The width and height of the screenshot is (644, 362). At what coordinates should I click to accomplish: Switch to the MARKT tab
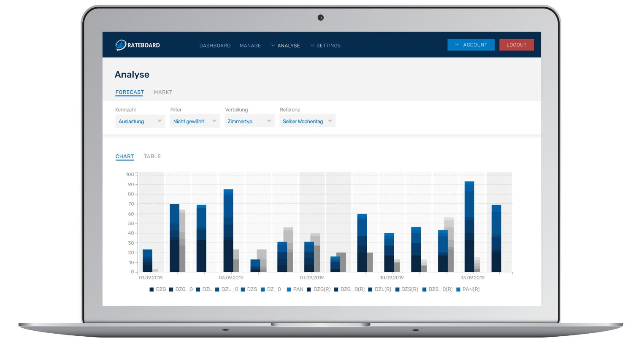[163, 92]
